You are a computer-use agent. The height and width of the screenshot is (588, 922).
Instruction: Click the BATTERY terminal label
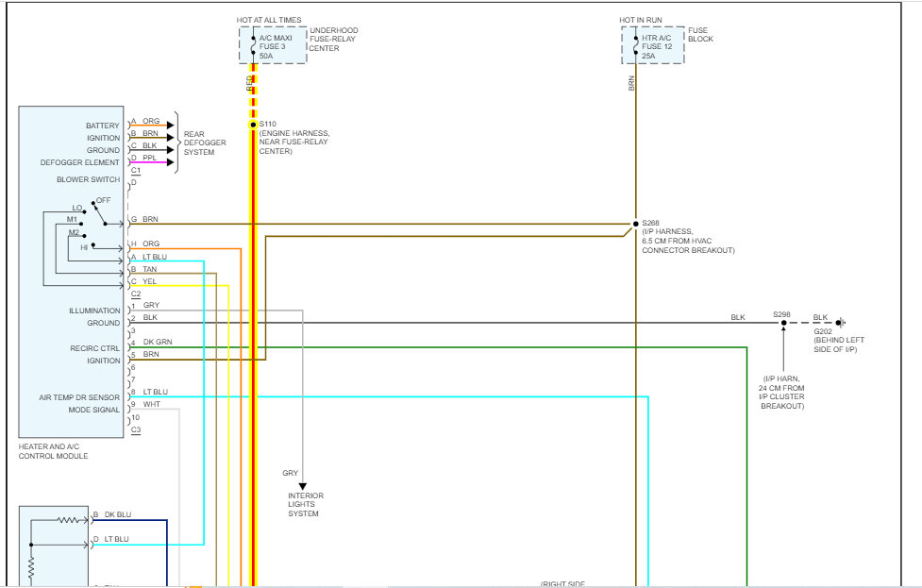point(102,126)
